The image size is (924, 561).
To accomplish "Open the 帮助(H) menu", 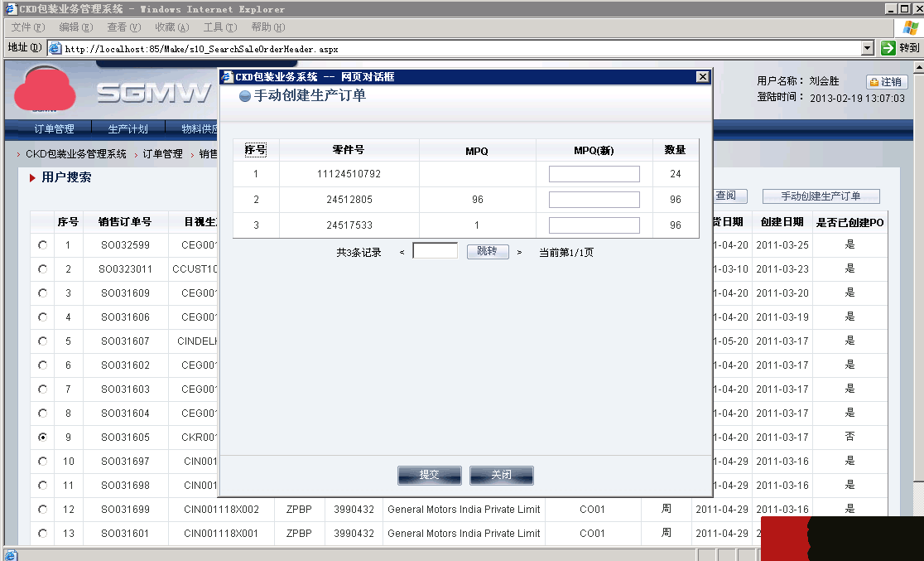I will (x=268, y=27).
